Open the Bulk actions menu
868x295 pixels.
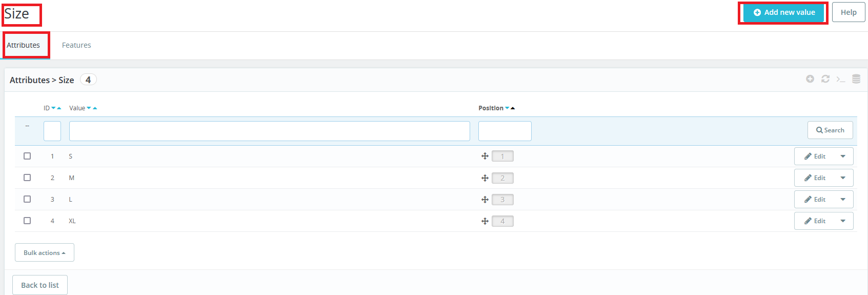click(45, 252)
